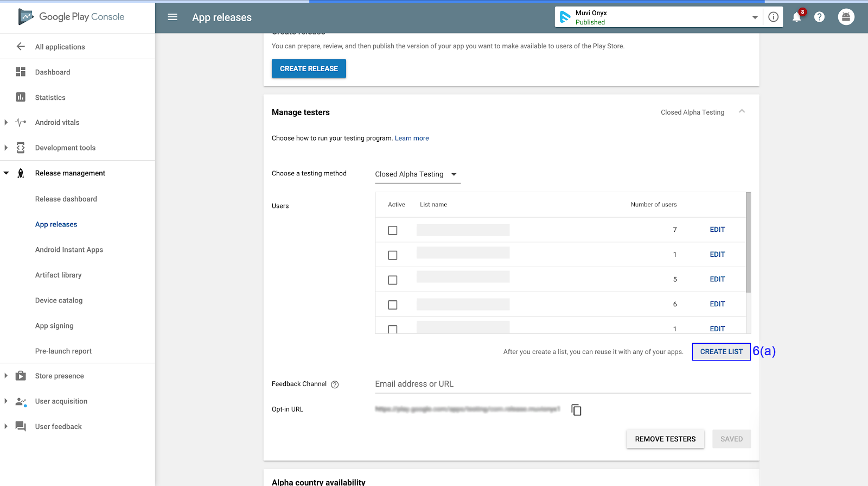Click the CREATE RELEASE button
868x486 pixels.
pos(309,68)
